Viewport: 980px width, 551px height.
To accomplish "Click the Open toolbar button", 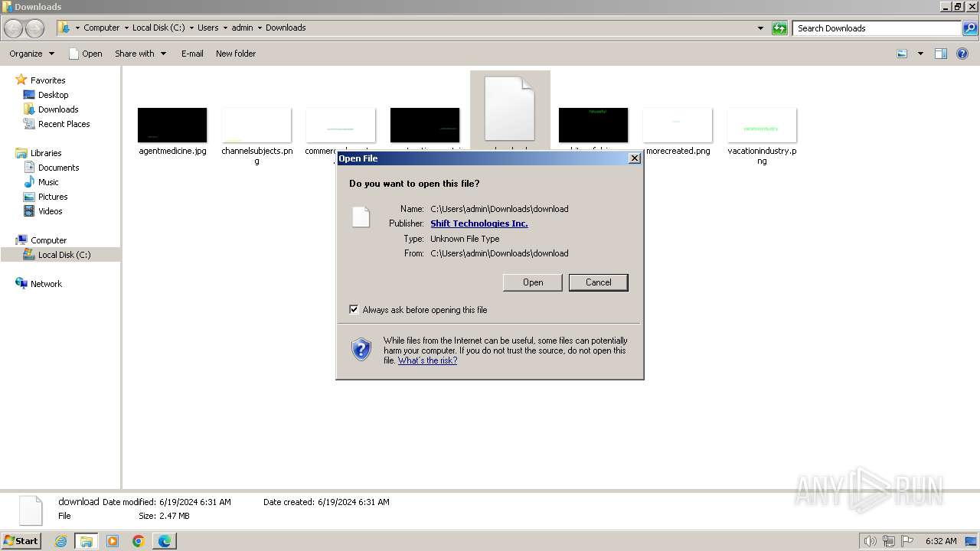I will pos(85,54).
